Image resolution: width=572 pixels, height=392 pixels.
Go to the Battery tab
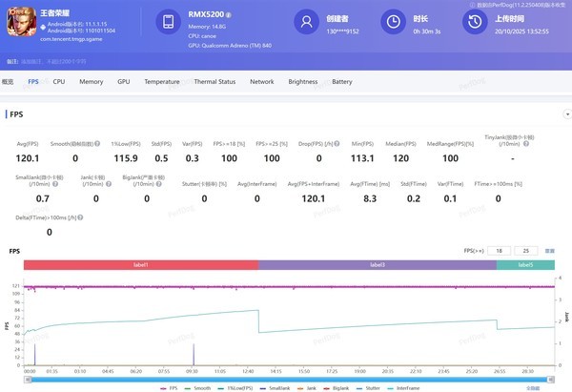coord(342,82)
